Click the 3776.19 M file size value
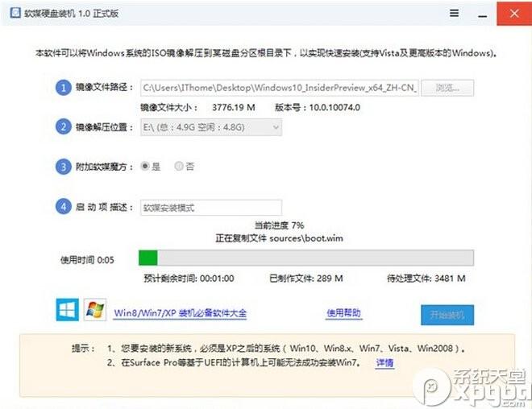This screenshot has height=409, width=532. [234, 108]
